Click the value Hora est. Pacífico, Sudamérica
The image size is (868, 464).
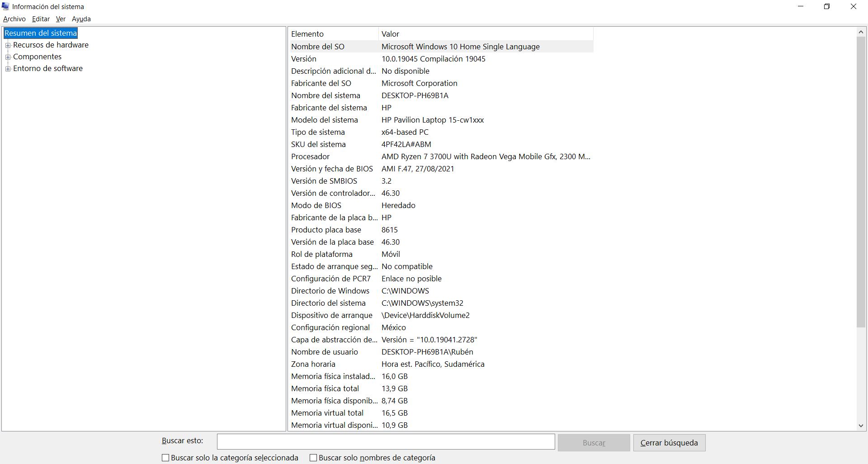click(x=433, y=364)
